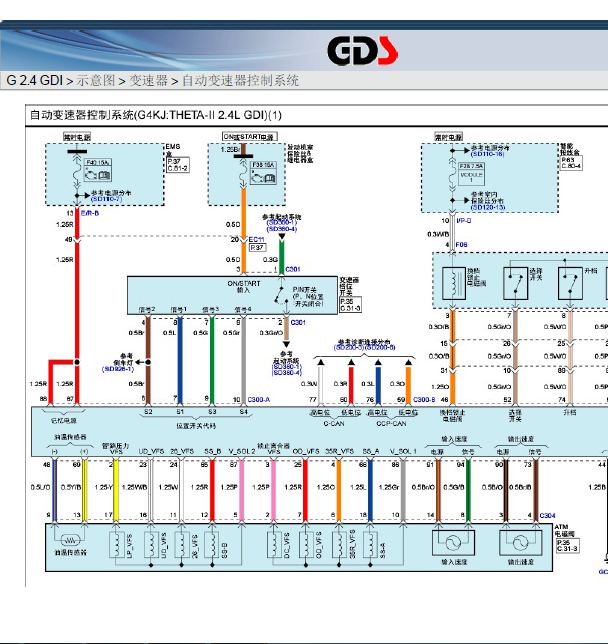Open SD360-4 link below the 0.3Gr/O wire
Image resolution: width=608 pixels, height=644 pixels.
[x=287, y=373]
